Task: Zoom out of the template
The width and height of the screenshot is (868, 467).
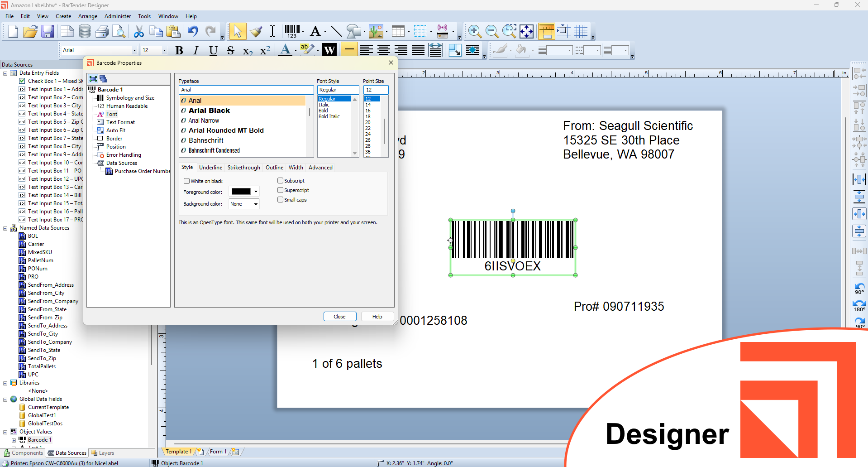Action: tap(492, 31)
